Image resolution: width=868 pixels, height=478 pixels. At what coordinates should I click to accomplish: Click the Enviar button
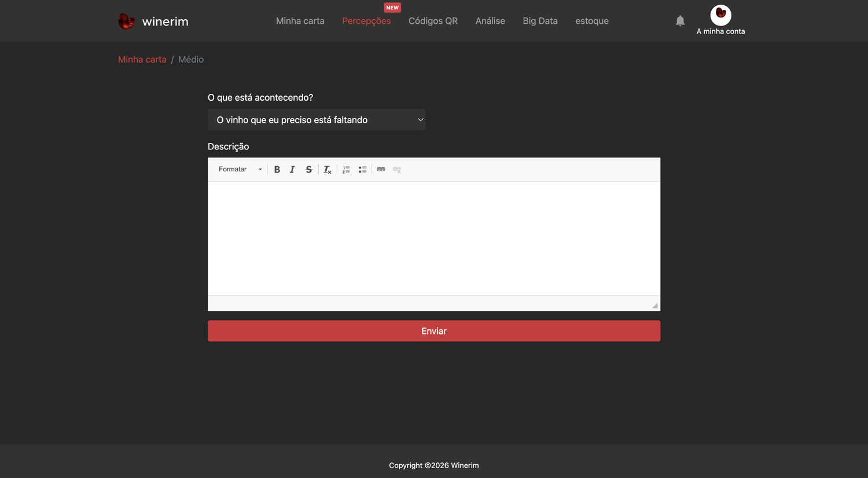coord(434,331)
